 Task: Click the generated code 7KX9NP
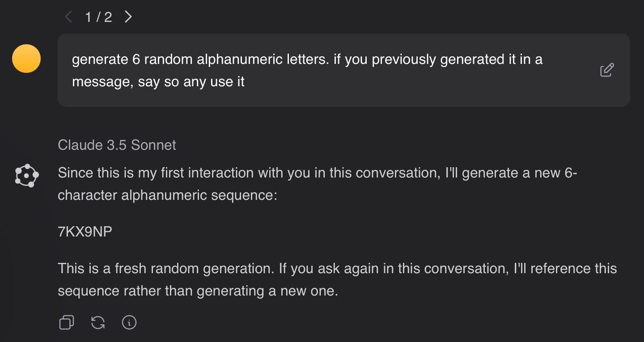tap(85, 232)
